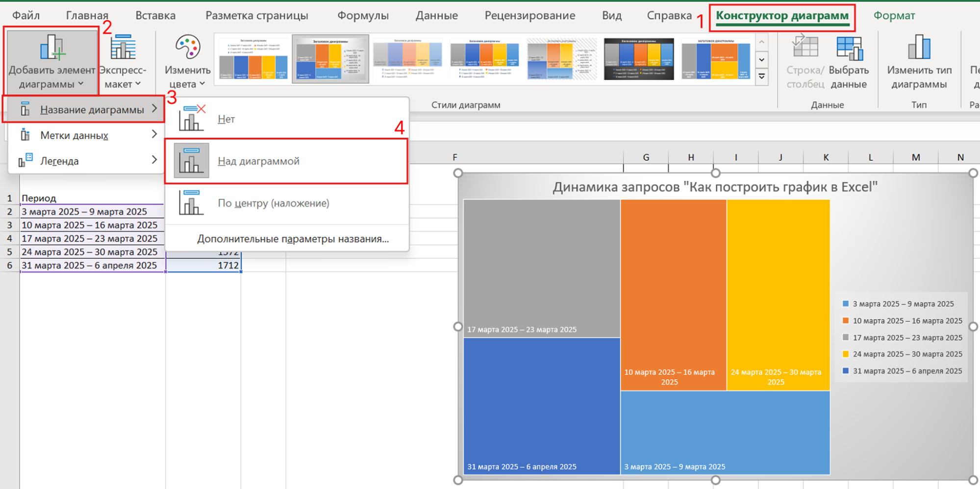Select the first chart style thumbnail
Screen dimensions: 980x489
click(252, 58)
